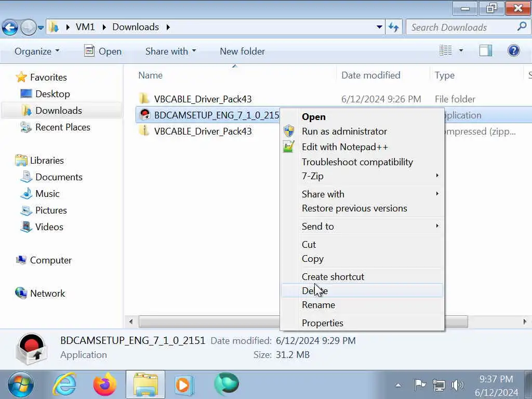The height and width of the screenshot is (399, 532).
Task: Open the address bar history dropdown
Action: click(x=380, y=27)
